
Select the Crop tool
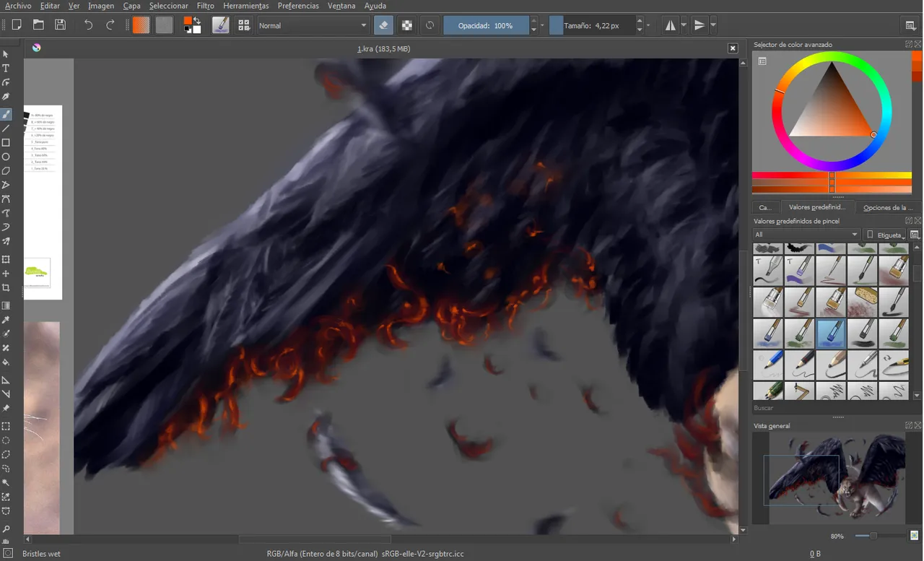(6, 288)
